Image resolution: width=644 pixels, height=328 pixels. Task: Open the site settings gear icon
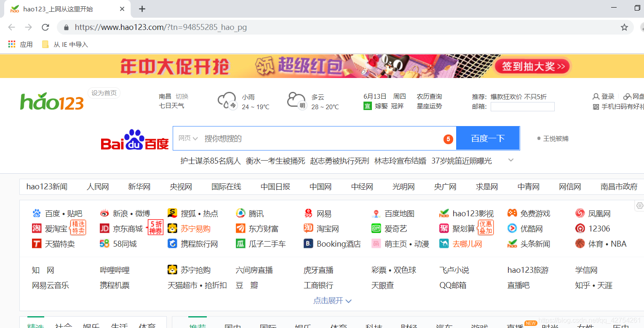(640, 206)
